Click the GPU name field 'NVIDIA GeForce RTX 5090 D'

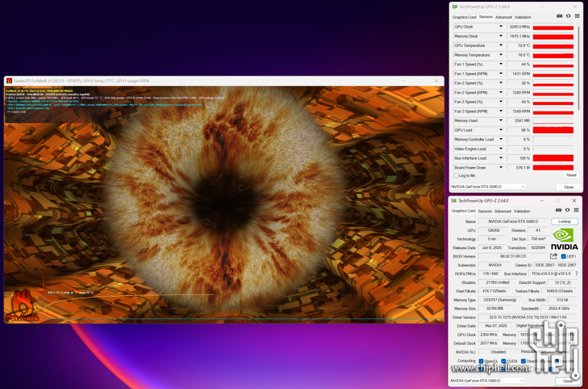coord(513,222)
